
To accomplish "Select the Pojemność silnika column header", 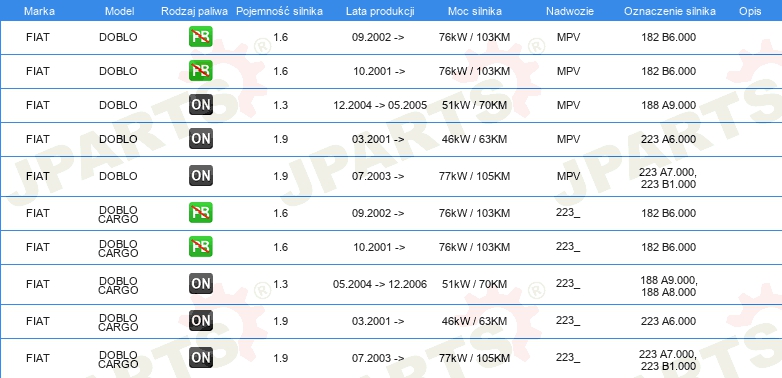I will [279, 11].
